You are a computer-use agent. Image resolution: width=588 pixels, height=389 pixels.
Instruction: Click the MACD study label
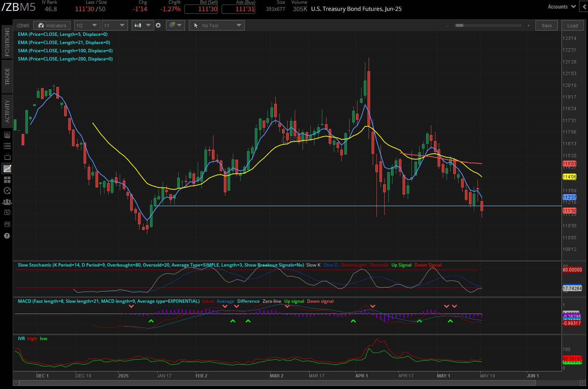pos(109,301)
